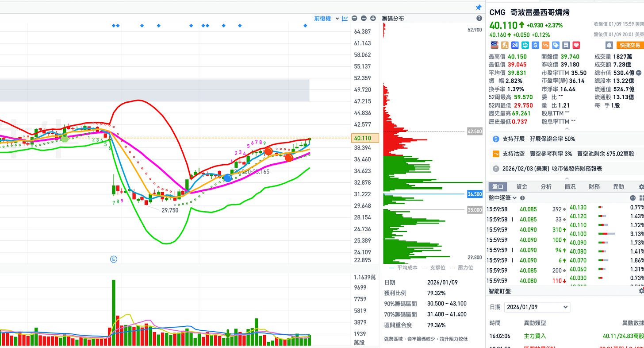
Task: Click the blue dollar sign icon
Action: (x=535, y=45)
